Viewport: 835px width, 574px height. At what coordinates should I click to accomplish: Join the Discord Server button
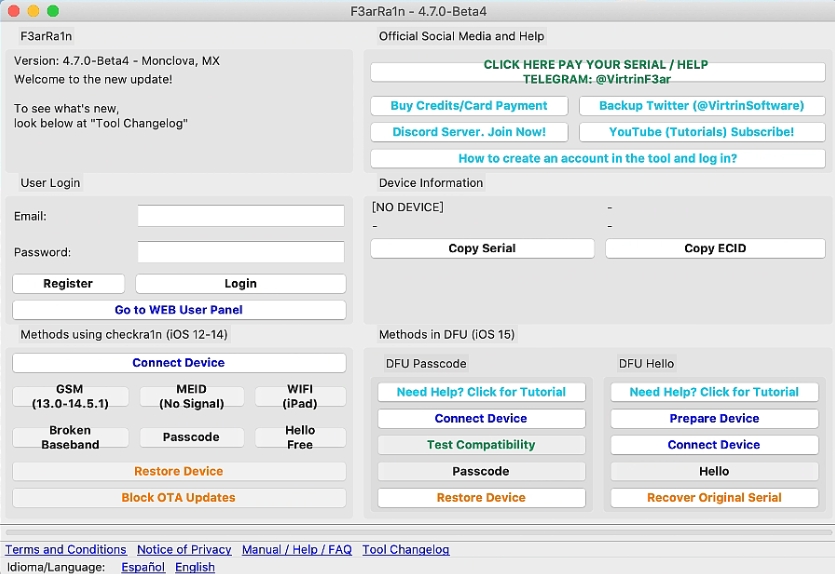(469, 132)
